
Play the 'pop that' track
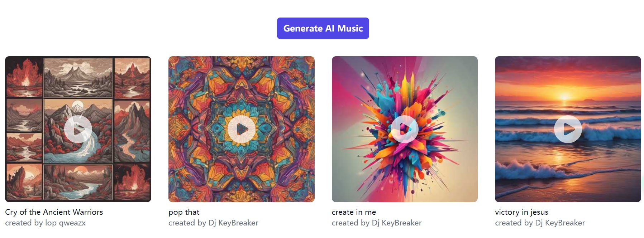pyautogui.click(x=242, y=129)
